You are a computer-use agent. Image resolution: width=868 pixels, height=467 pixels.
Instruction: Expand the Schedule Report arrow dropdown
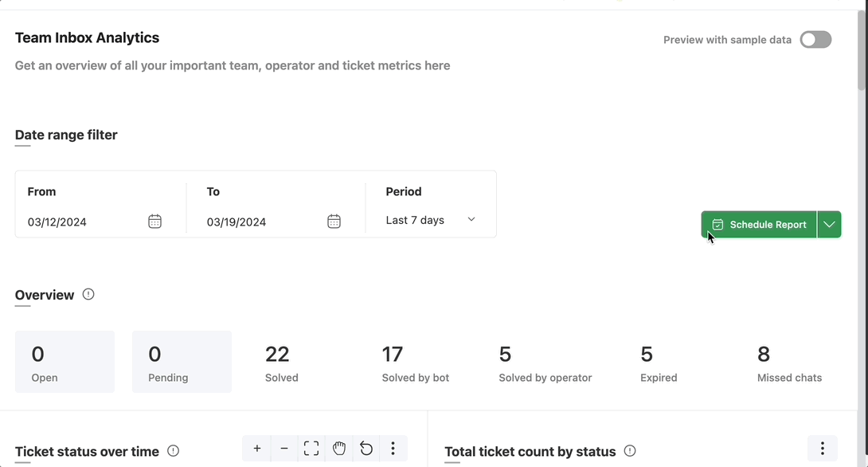[829, 225]
